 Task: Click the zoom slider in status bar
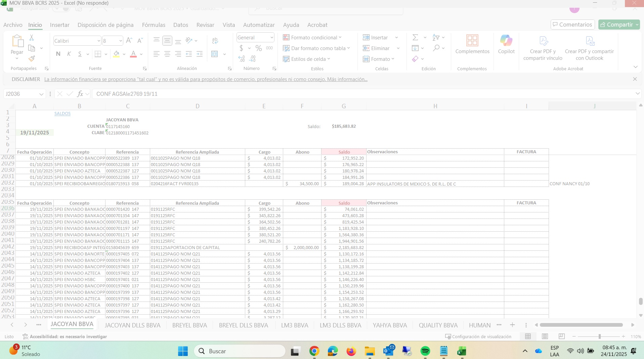(599, 336)
